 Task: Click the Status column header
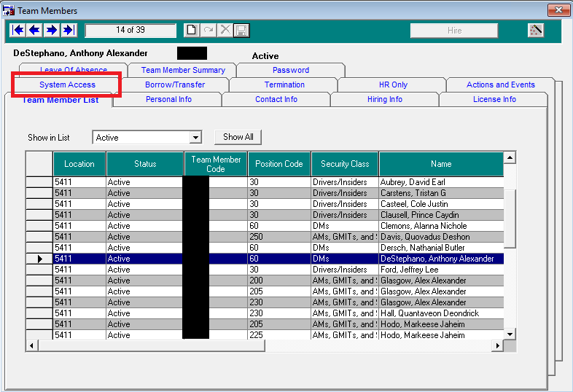click(x=145, y=164)
